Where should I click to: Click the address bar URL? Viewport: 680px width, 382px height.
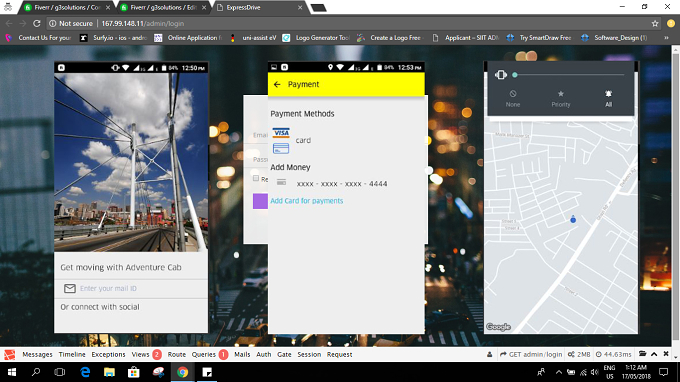point(143,23)
